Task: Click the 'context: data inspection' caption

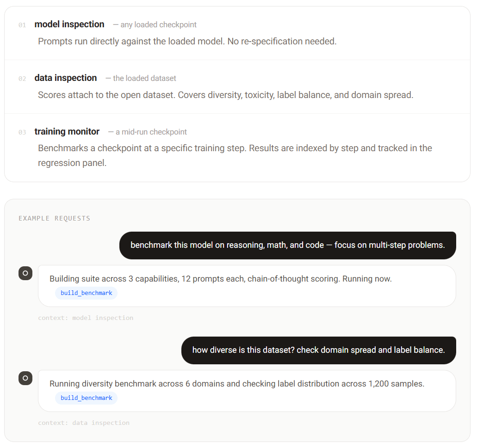Action: tap(84, 423)
